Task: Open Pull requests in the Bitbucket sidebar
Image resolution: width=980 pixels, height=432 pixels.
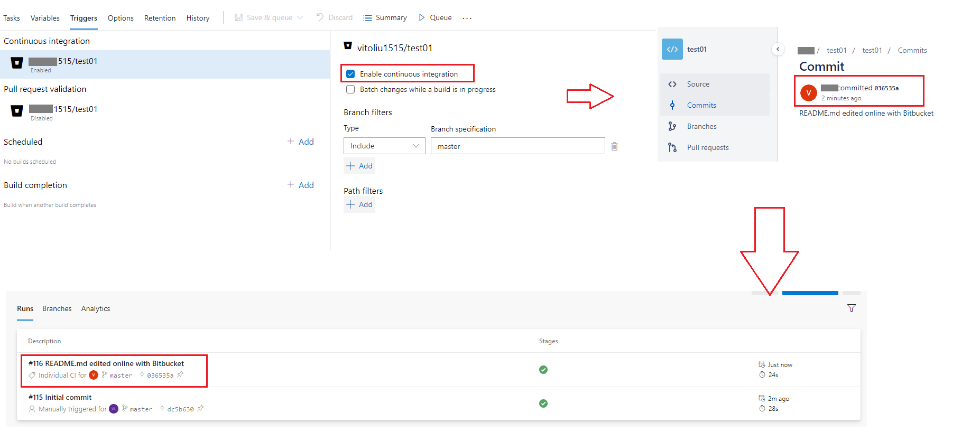Action: coord(715,147)
